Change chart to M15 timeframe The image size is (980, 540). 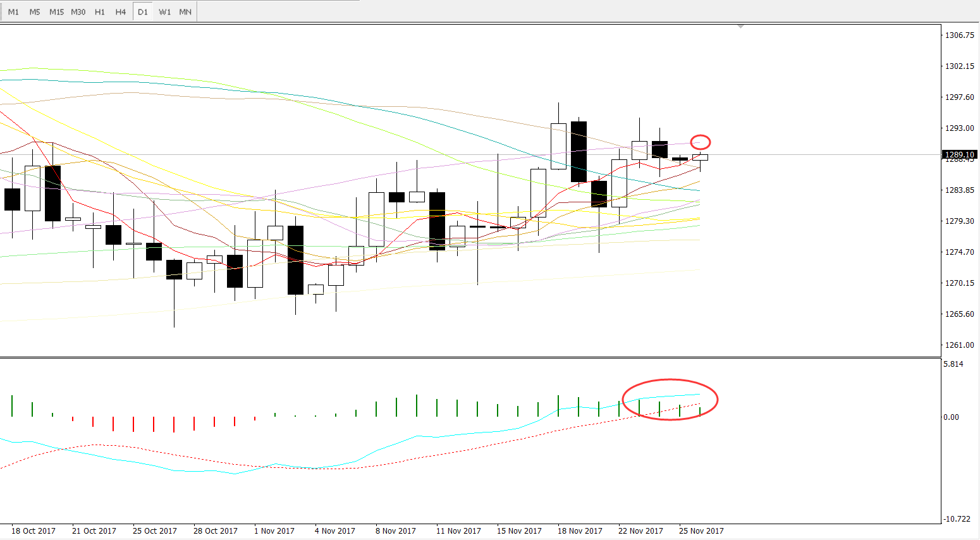pos(56,12)
